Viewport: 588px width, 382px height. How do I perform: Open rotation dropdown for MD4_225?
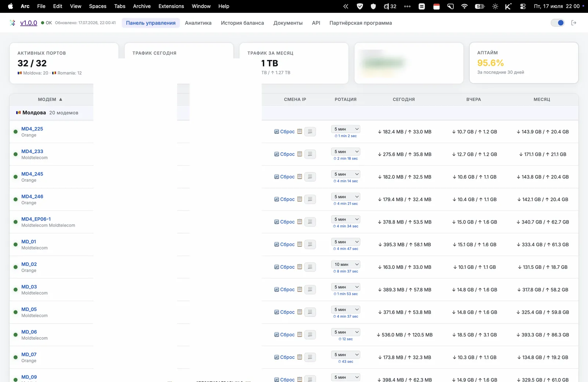[x=345, y=129]
